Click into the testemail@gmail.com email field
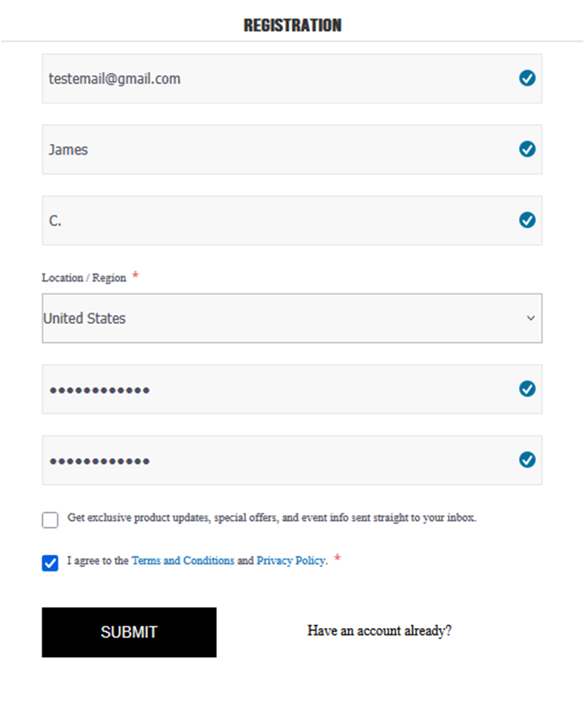The width and height of the screenshot is (588, 704). coord(276,78)
